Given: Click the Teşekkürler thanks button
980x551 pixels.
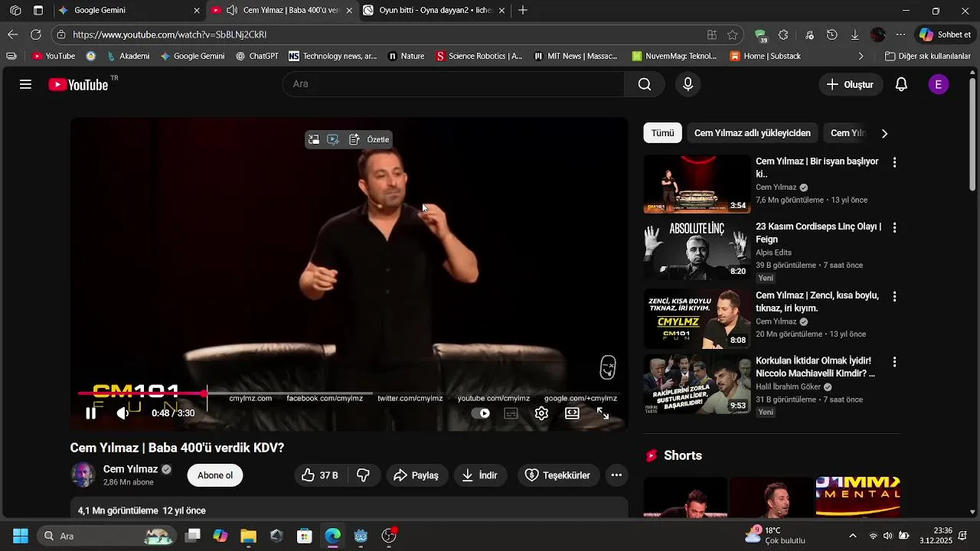Looking at the screenshot, I should 558,475.
